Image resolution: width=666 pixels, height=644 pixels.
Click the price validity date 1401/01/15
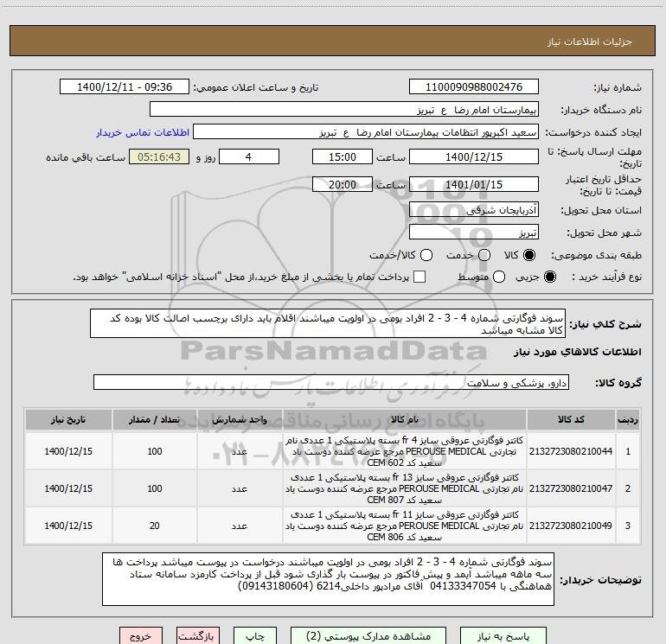[x=474, y=184]
